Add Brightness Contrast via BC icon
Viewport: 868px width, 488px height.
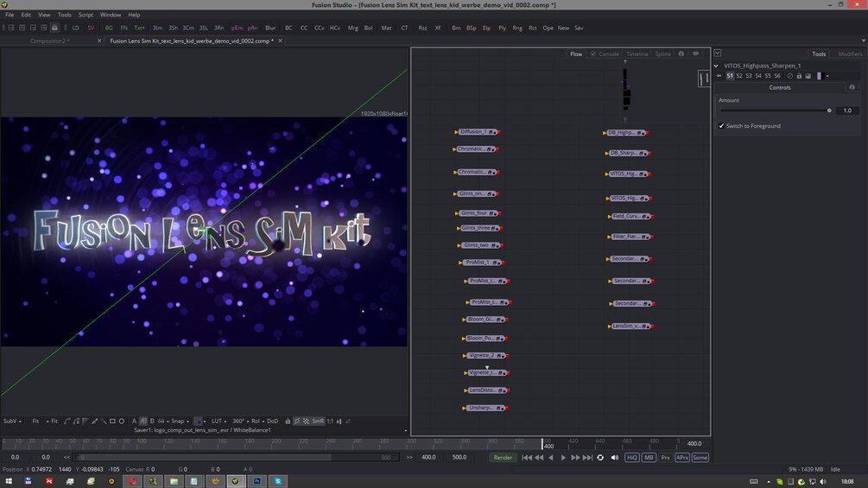tap(288, 28)
